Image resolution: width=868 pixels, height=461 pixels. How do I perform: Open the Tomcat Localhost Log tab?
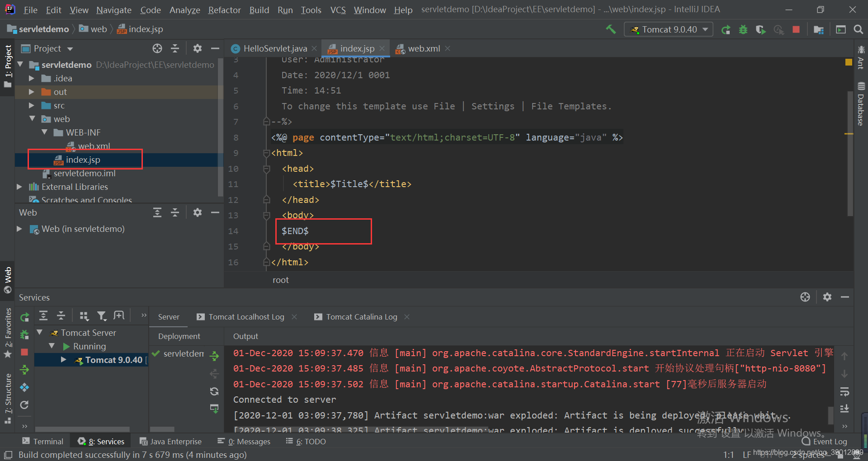pos(246,317)
